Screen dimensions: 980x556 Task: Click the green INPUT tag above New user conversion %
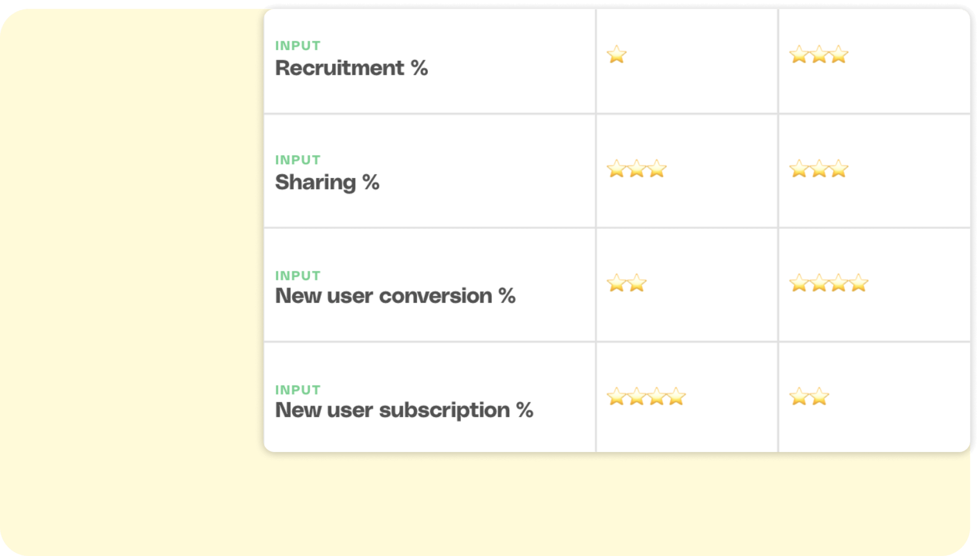click(x=298, y=275)
